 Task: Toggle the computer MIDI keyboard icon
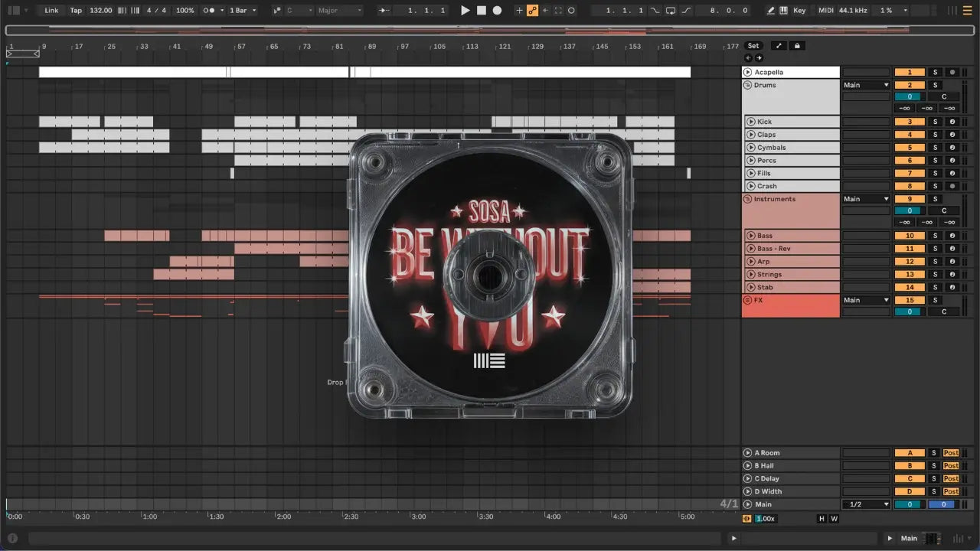click(783, 11)
